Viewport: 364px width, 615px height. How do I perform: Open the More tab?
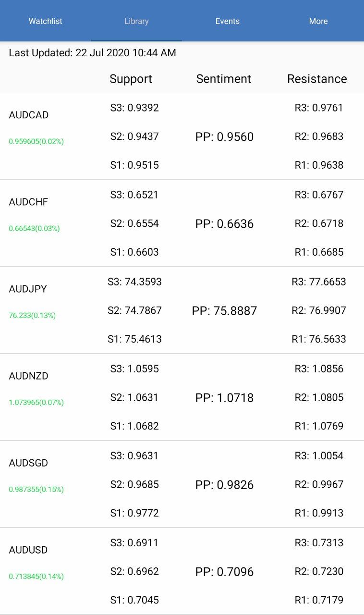tap(318, 21)
